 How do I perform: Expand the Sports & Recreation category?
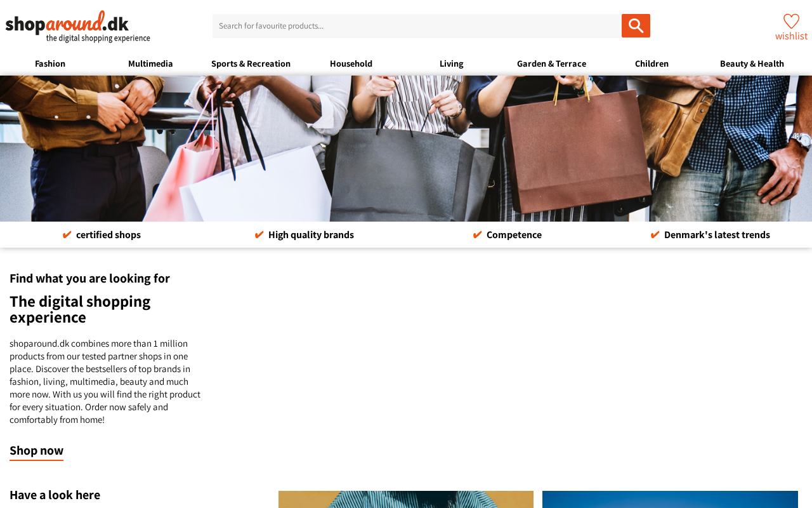(x=251, y=63)
